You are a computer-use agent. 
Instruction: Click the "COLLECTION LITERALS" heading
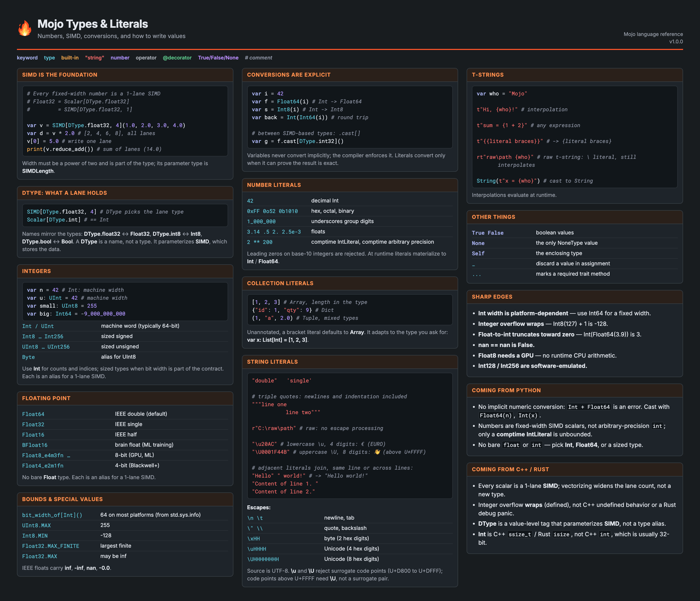tap(280, 283)
